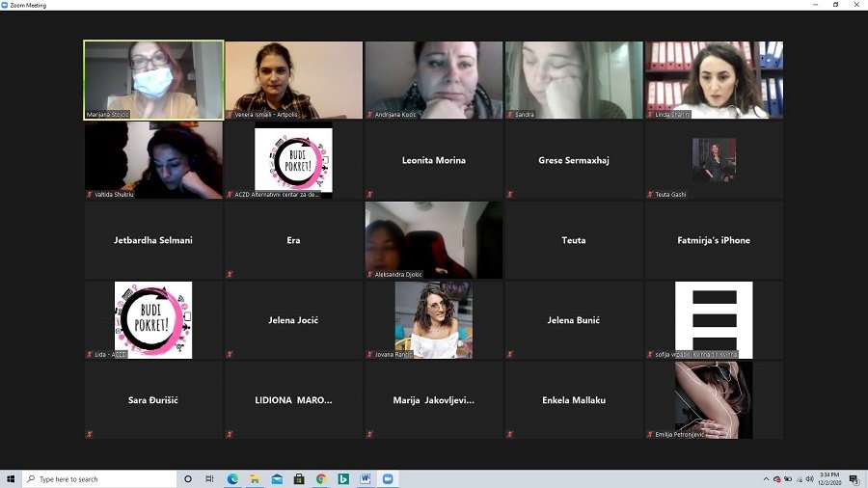This screenshot has height=488, width=868.
Task: Expand the hidden system tray icons
Action: point(766,479)
